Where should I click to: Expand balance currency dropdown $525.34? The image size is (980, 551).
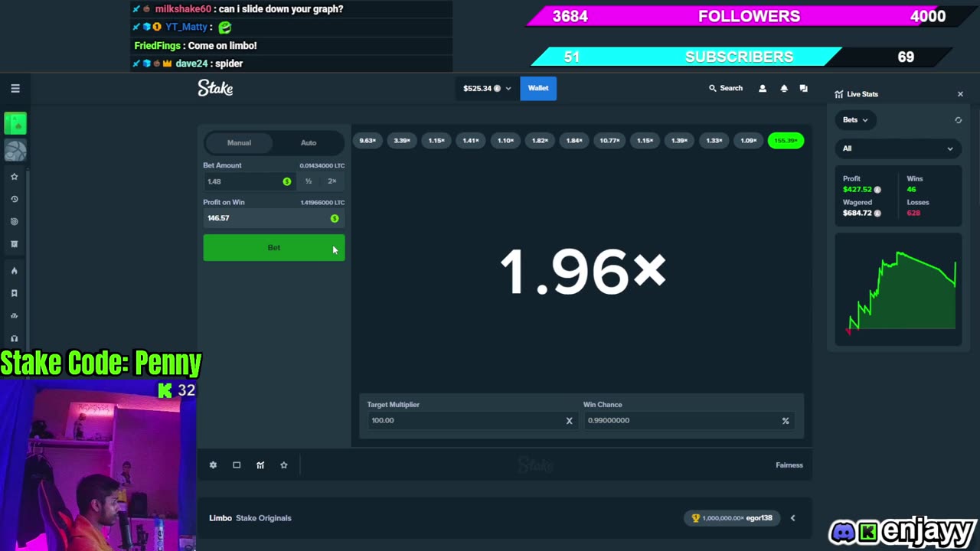tap(487, 88)
